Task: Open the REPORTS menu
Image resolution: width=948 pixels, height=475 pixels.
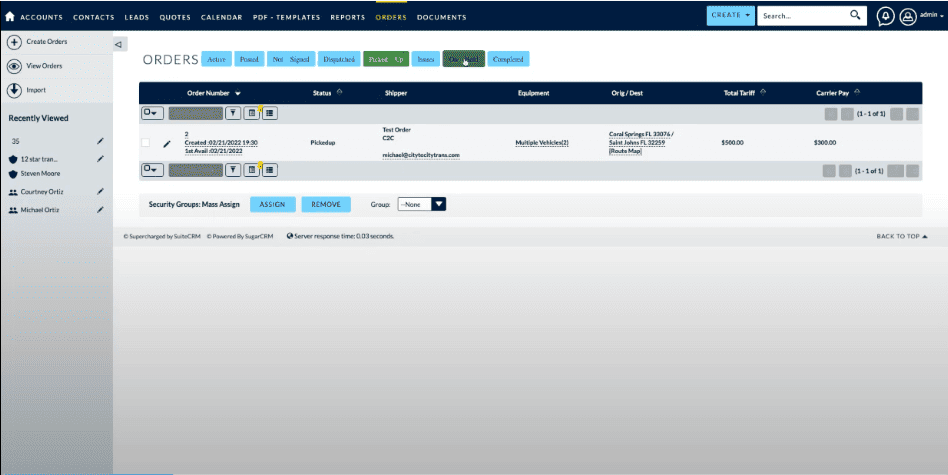Action: tap(348, 18)
